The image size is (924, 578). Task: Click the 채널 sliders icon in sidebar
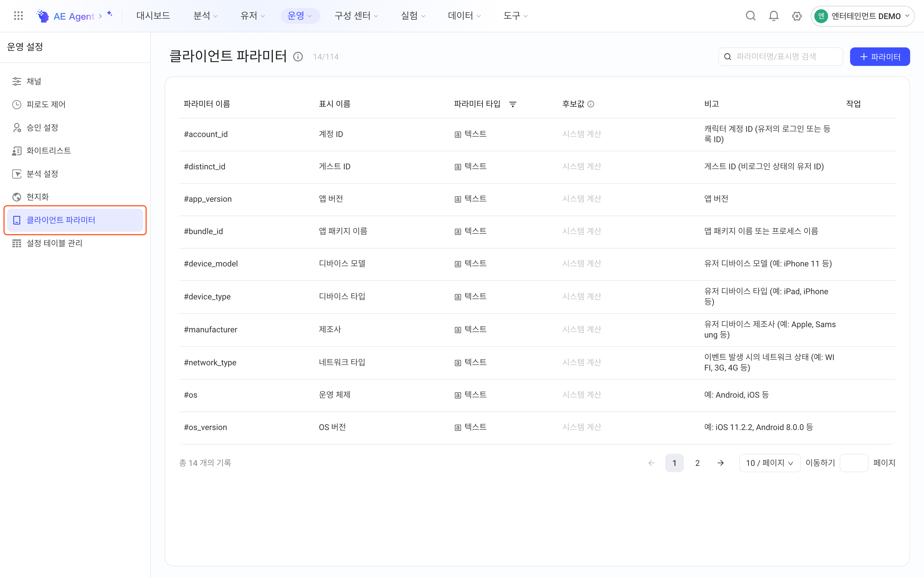coord(16,81)
